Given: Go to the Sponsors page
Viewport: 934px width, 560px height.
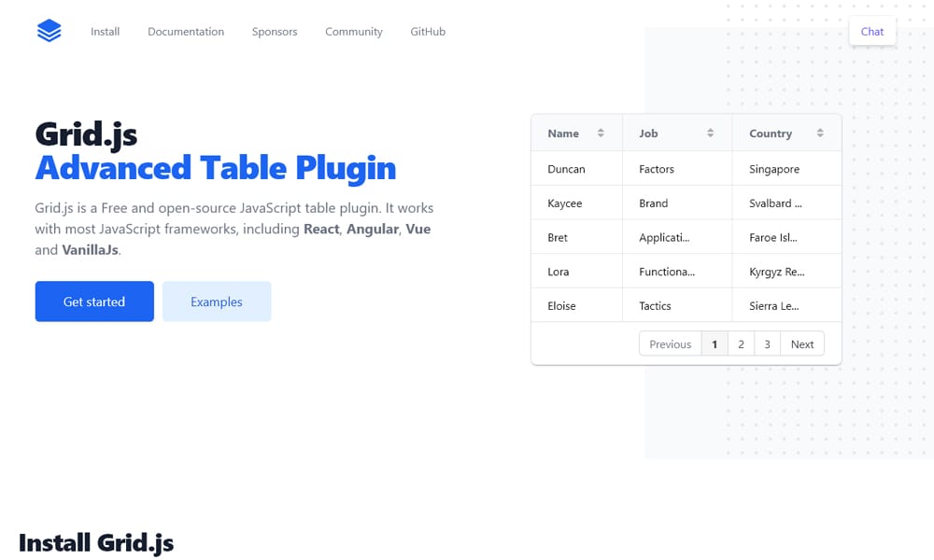Looking at the screenshot, I should pyautogui.click(x=275, y=32).
